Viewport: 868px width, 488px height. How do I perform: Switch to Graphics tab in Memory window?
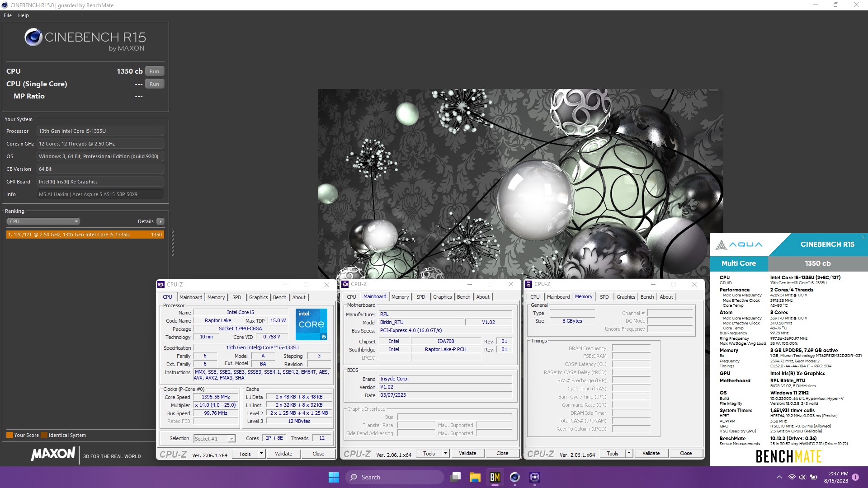(x=626, y=297)
